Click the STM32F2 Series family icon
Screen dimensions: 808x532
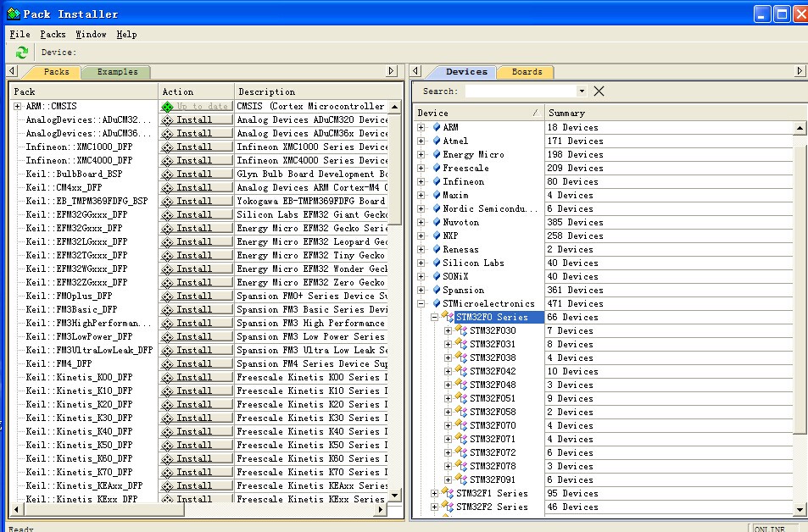pyautogui.click(x=448, y=507)
